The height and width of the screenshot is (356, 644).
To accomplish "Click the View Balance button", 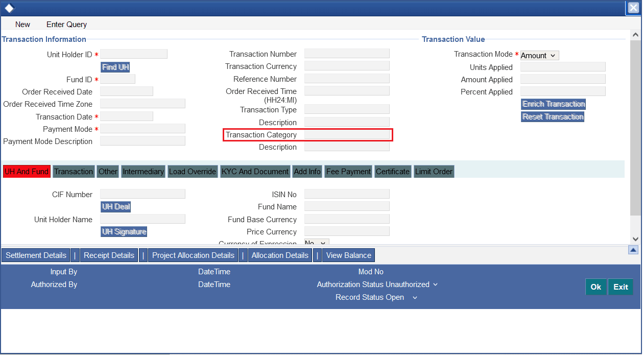I will click(x=349, y=255).
